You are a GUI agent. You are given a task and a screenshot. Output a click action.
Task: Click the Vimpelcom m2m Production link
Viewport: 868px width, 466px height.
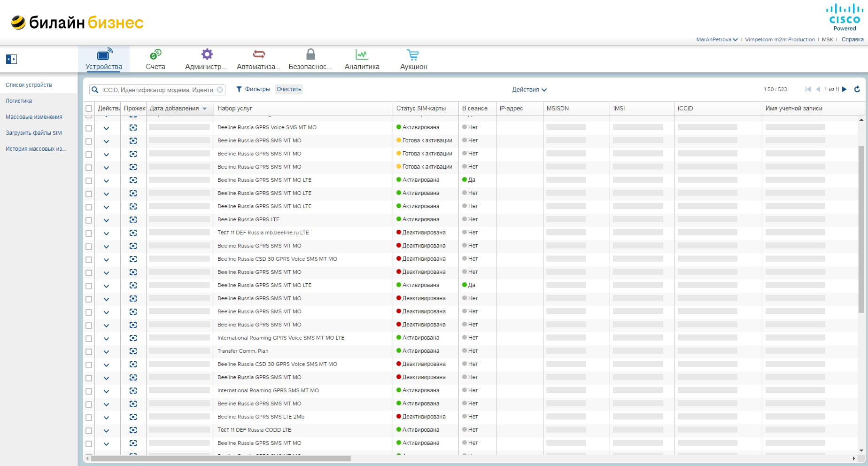coord(780,39)
